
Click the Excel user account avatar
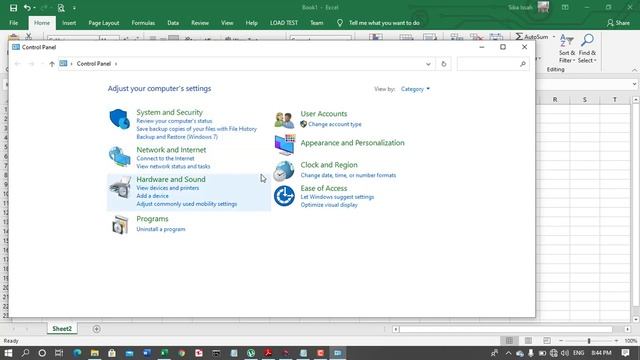click(543, 7)
